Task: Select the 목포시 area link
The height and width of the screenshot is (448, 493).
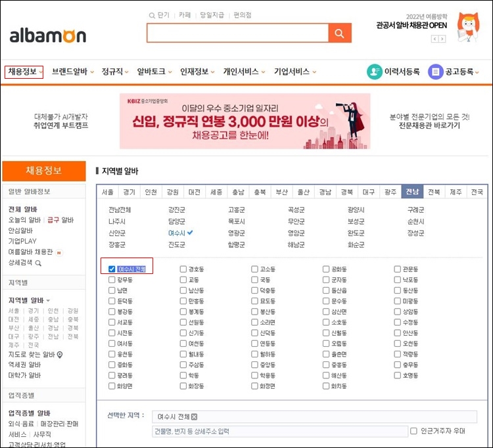Action: point(237,221)
